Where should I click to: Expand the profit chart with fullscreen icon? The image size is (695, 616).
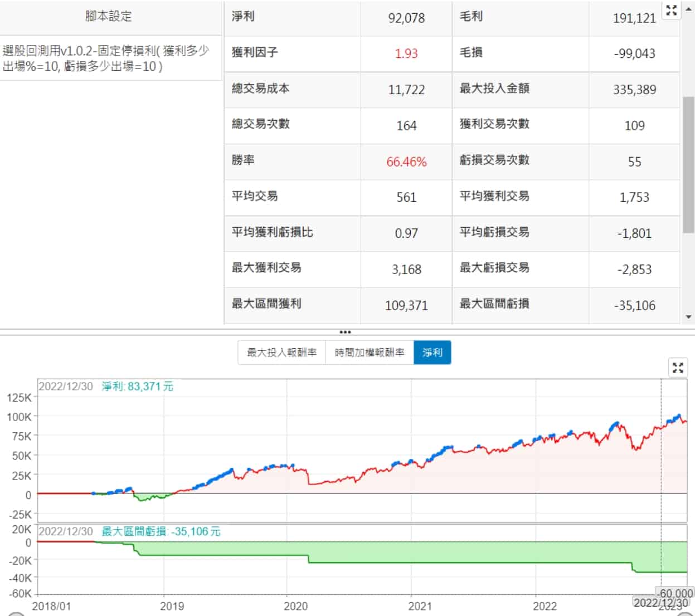click(x=678, y=368)
